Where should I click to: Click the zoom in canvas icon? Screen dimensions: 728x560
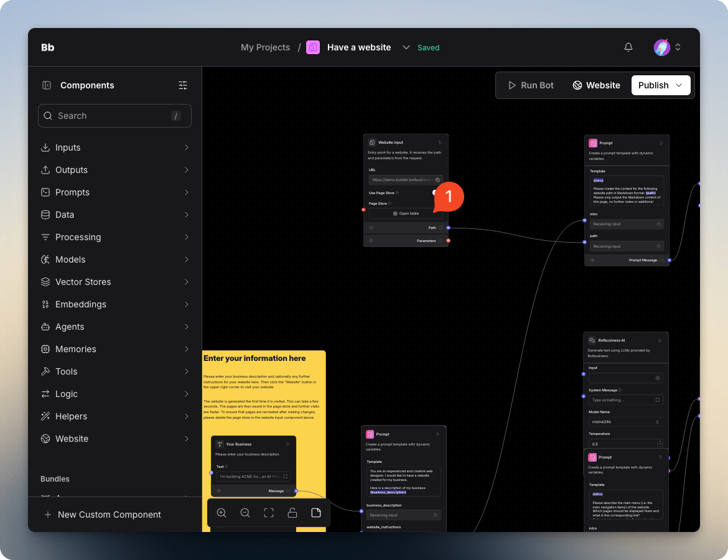tap(222, 513)
